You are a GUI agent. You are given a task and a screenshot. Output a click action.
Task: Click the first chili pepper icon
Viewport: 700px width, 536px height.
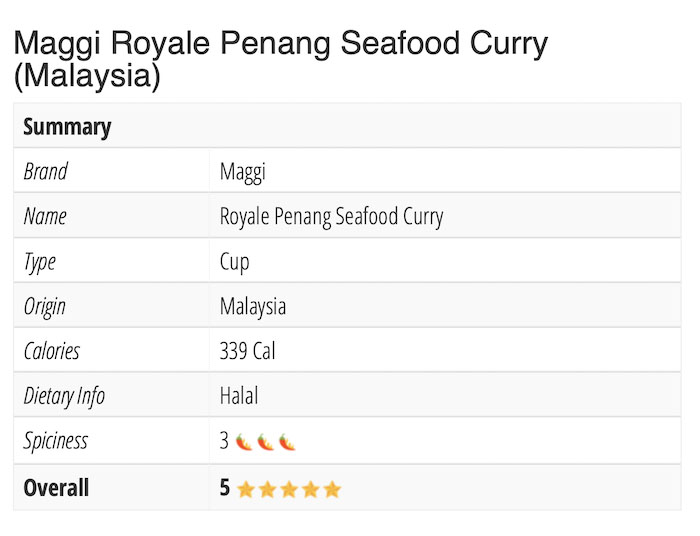pos(243,441)
